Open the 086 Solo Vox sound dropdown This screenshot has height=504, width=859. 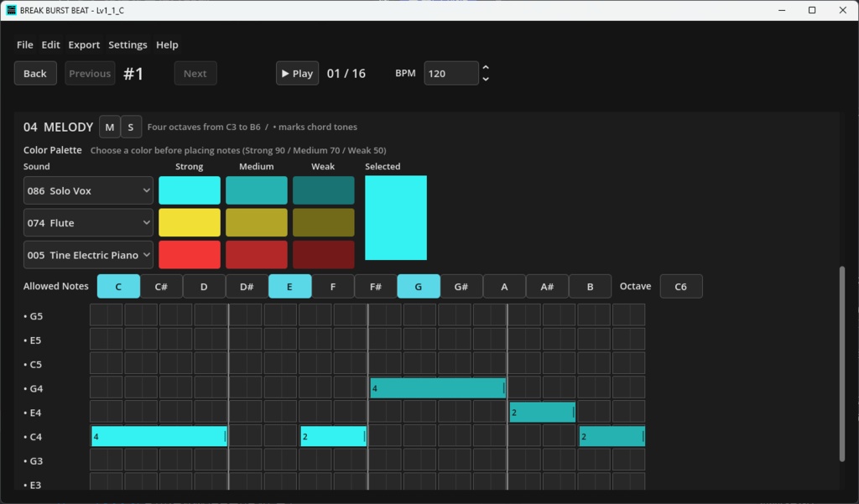click(x=88, y=190)
